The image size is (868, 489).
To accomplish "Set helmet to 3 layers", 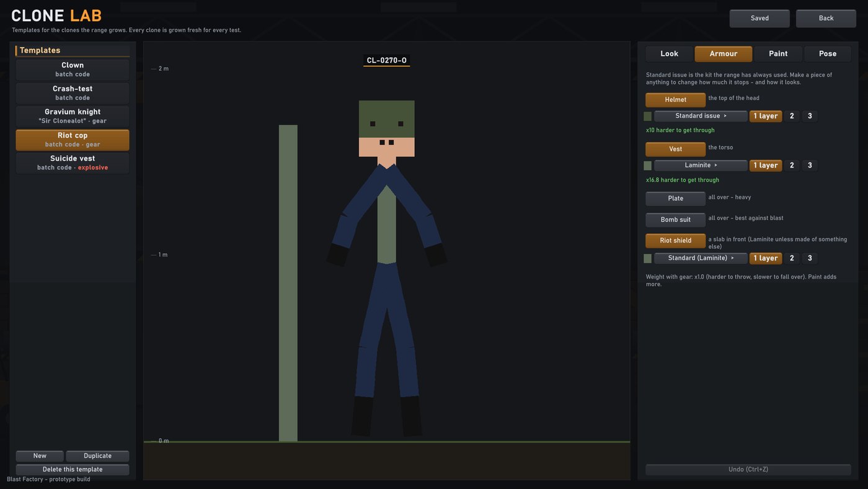I will click(810, 116).
